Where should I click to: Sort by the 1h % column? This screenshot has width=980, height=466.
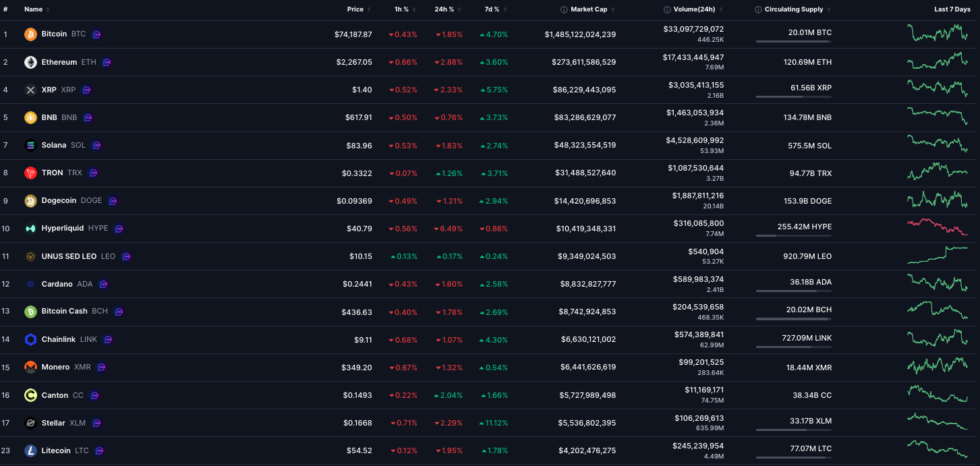(x=405, y=9)
